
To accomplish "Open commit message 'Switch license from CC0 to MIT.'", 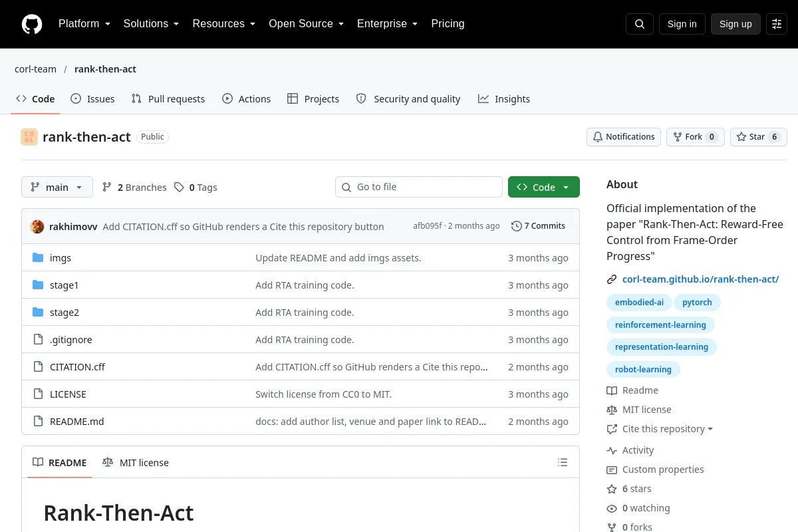I will pyautogui.click(x=323, y=394).
